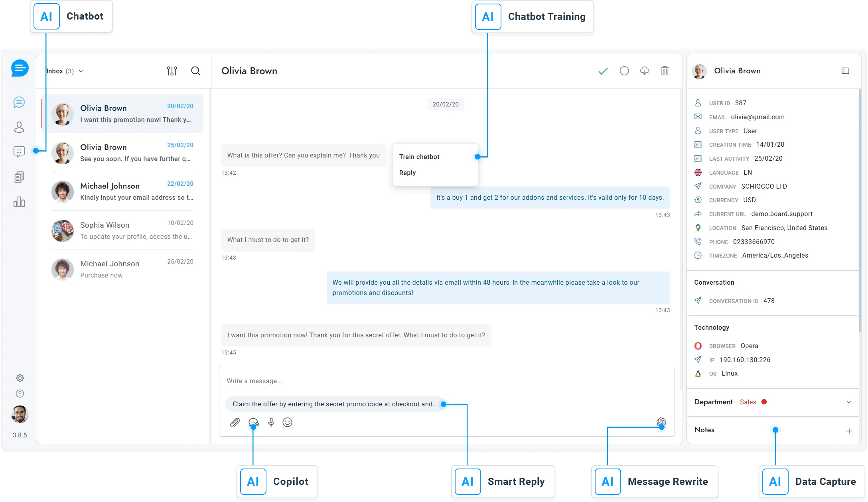Expand the Department Sales dropdown
This screenshot has width=868, height=502.
point(849,402)
